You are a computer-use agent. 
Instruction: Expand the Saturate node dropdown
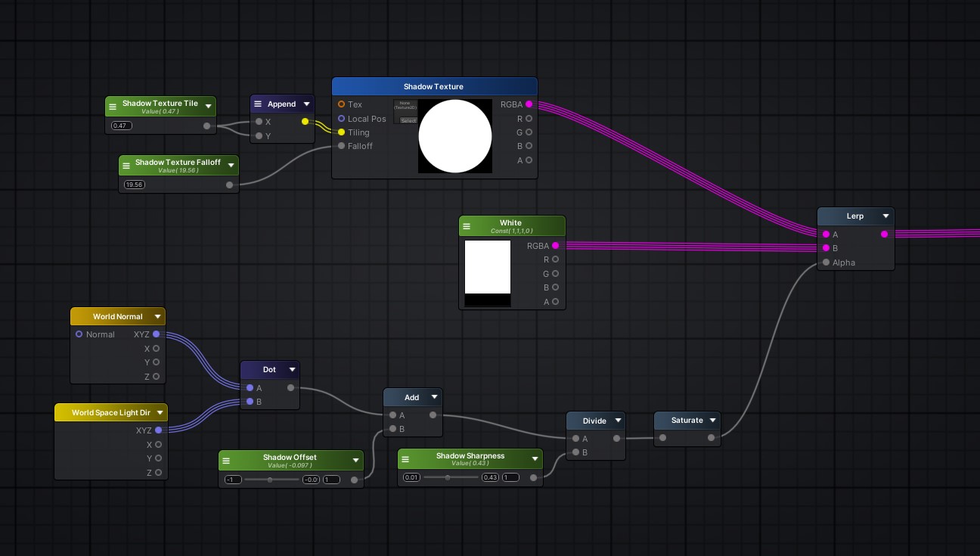(712, 421)
